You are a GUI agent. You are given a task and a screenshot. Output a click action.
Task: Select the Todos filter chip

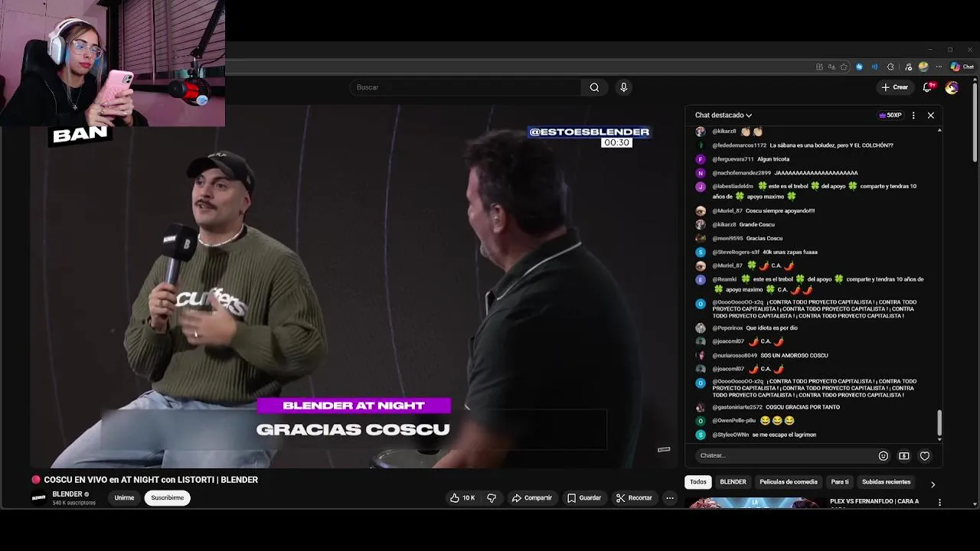(697, 482)
